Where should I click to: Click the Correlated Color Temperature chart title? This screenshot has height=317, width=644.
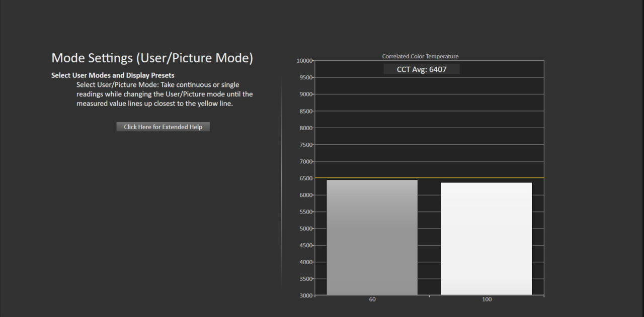point(420,56)
